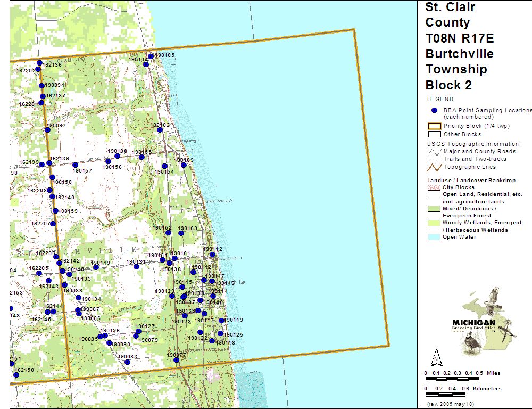532x409 pixels.
Task: Click the BBA Point Sampling legend dot
Action: point(434,110)
